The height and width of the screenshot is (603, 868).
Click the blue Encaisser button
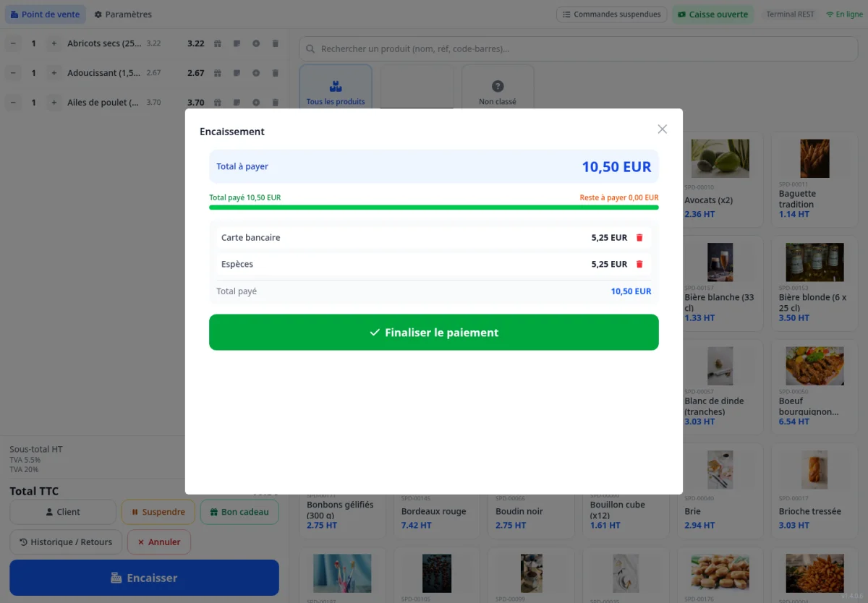tap(144, 578)
